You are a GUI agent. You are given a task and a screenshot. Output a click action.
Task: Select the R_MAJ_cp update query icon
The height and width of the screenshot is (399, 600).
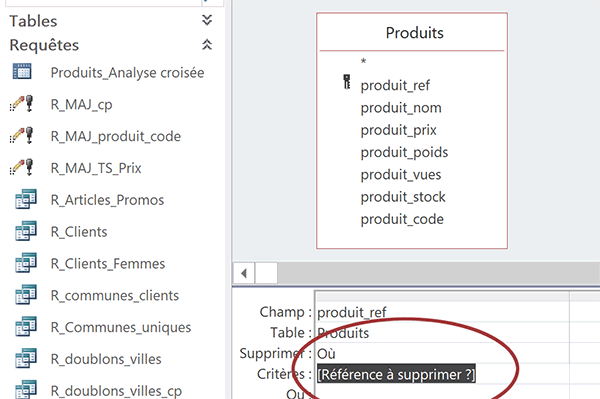click(x=22, y=104)
